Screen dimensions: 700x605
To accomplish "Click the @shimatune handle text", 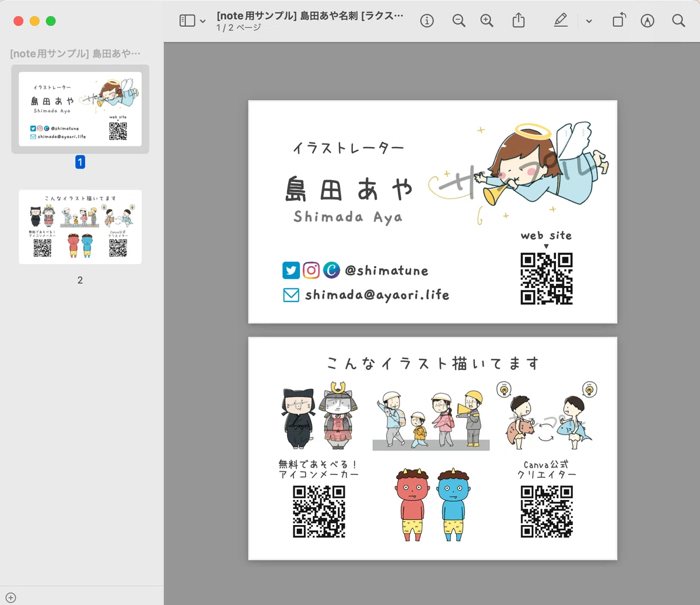I will tap(387, 271).
